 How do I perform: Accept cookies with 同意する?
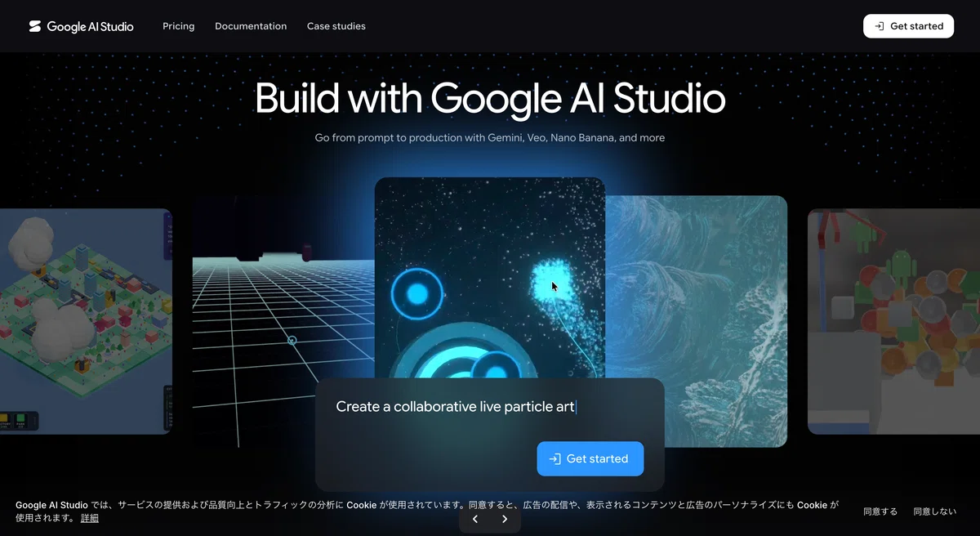tap(880, 511)
